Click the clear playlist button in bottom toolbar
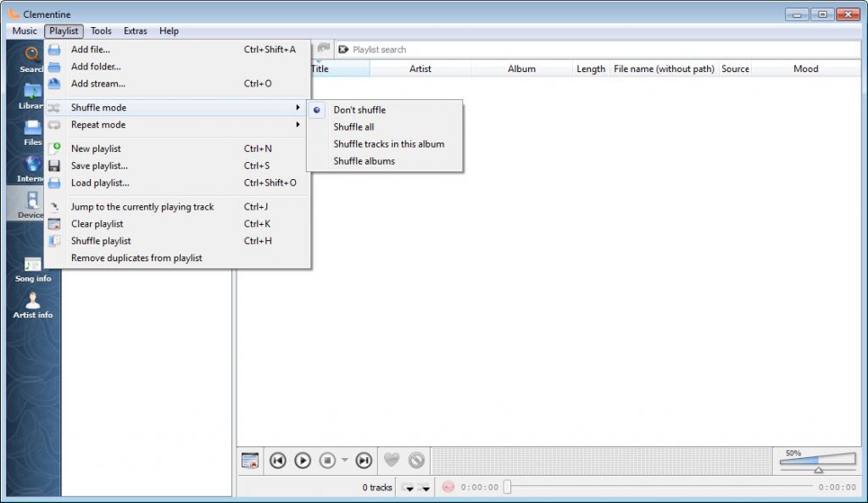This screenshot has height=503, width=868. pyautogui.click(x=250, y=461)
